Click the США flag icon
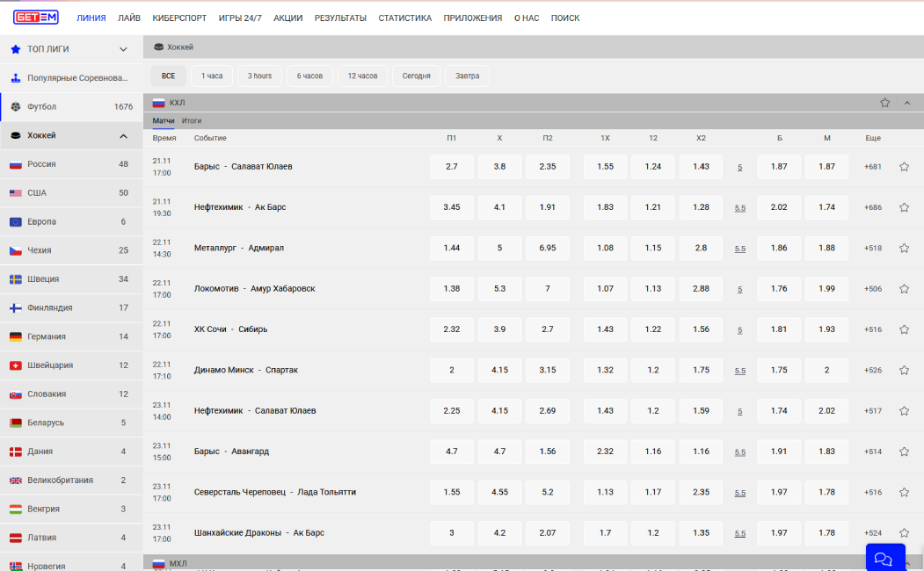Screen dimensions: 924x571 (x=16, y=193)
